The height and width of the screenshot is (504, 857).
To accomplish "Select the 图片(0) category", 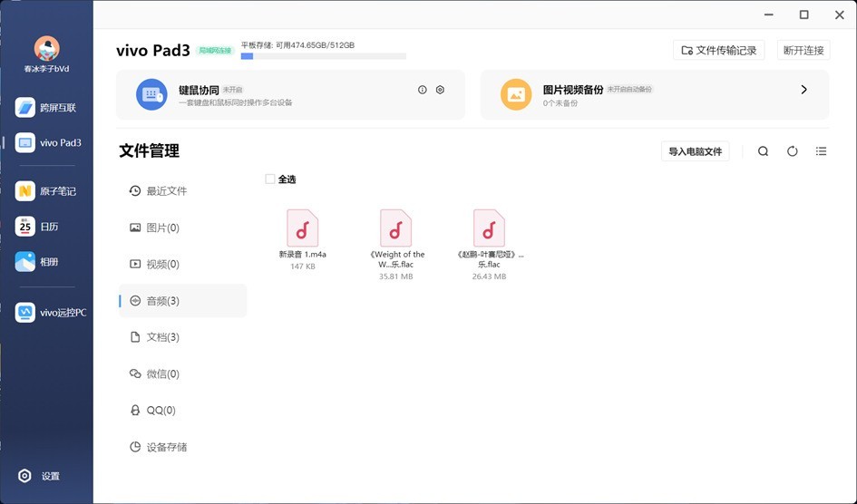I will coord(182,228).
